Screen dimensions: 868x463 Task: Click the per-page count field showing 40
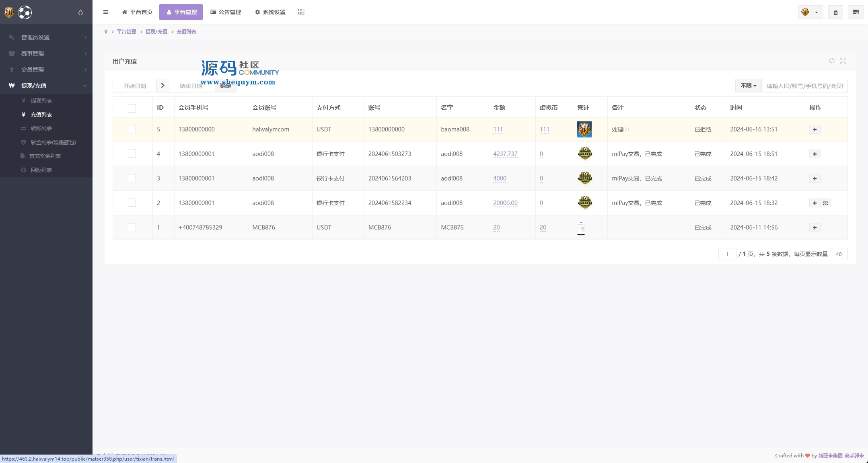coord(839,254)
